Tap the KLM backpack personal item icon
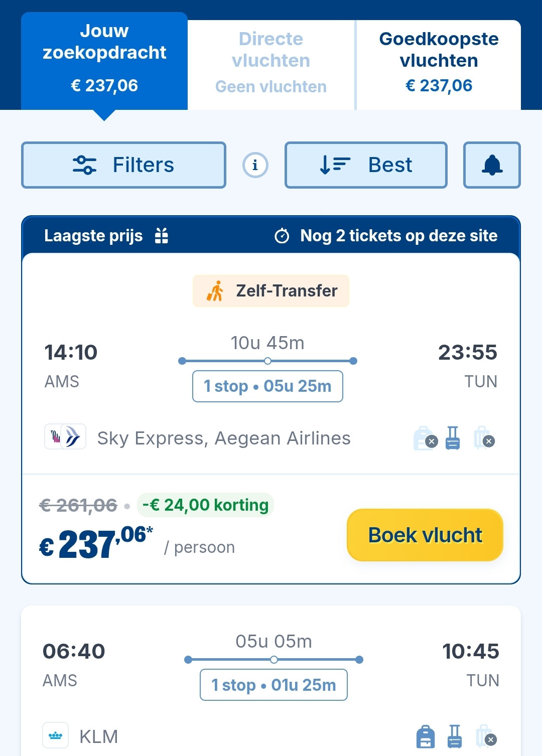 pyautogui.click(x=426, y=736)
